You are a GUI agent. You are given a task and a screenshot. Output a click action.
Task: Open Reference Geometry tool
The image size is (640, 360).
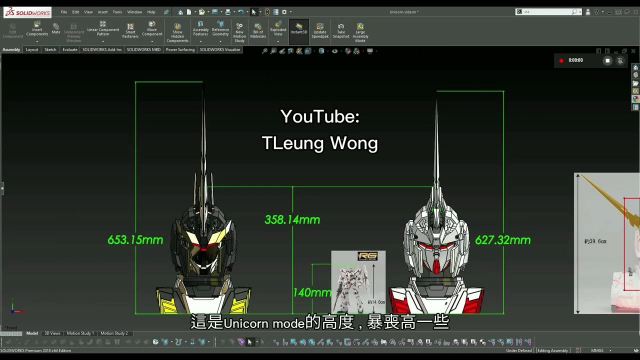click(x=220, y=29)
